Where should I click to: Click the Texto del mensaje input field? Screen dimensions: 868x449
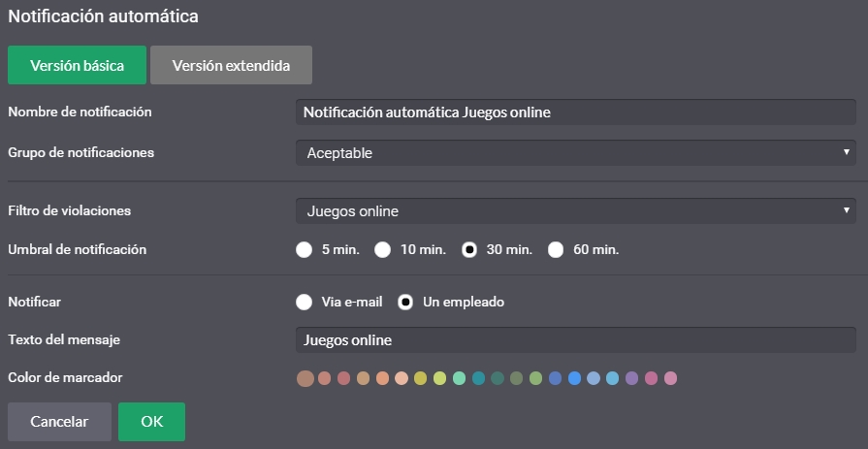click(576, 340)
